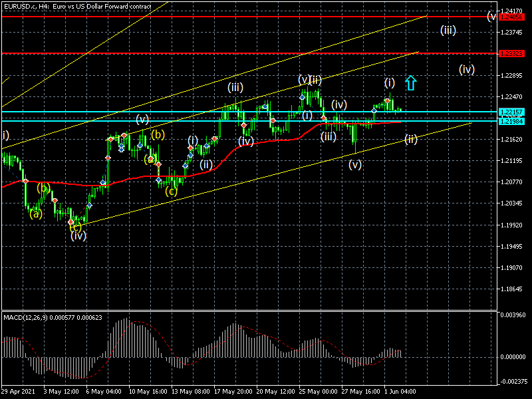Viewport: 532px width, 399px height.
Task: Click the 25 May 00:00 time label
Action: [319, 391]
